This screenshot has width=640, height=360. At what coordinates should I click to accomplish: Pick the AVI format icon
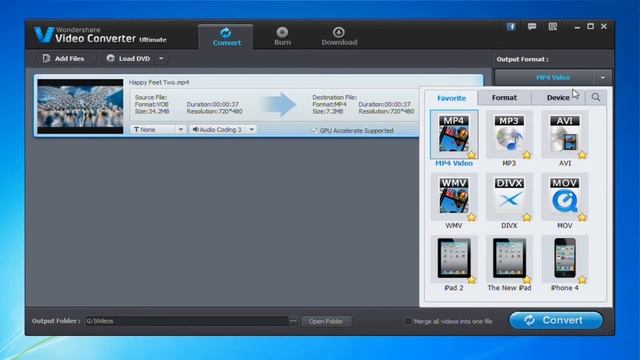tap(564, 134)
